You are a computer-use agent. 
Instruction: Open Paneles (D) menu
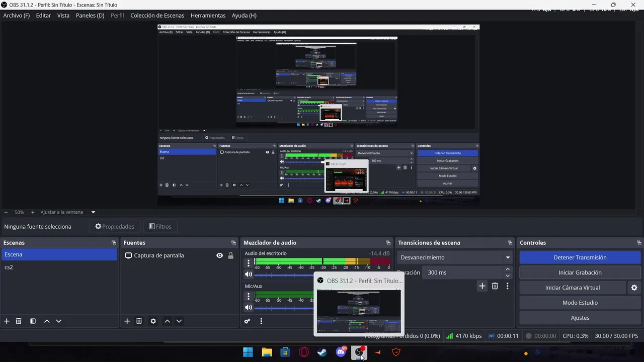(90, 16)
